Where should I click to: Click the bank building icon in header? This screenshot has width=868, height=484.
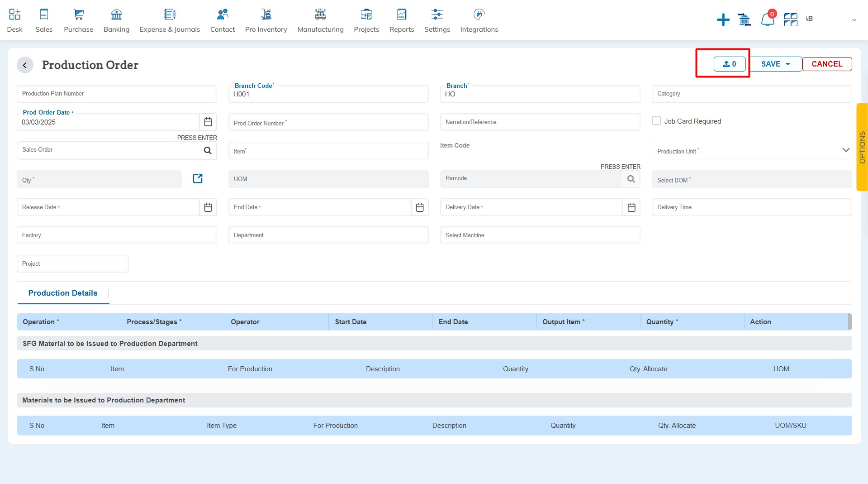(744, 19)
